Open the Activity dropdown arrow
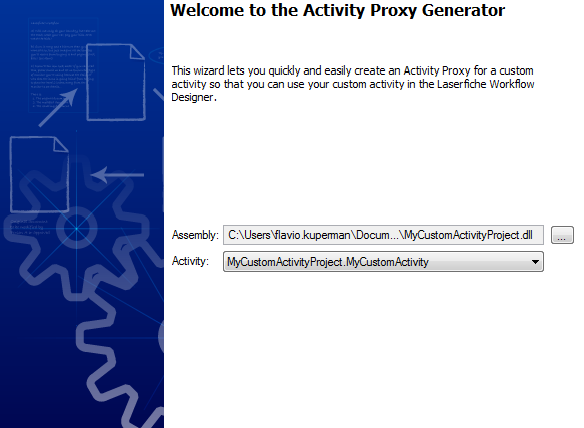The width and height of the screenshot is (584, 428). [535, 262]
